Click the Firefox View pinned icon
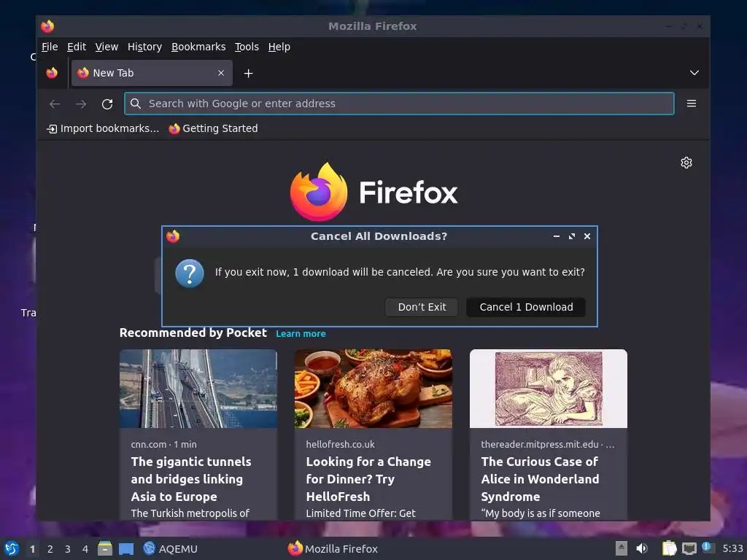747x560 pixels. pos(52,73)
